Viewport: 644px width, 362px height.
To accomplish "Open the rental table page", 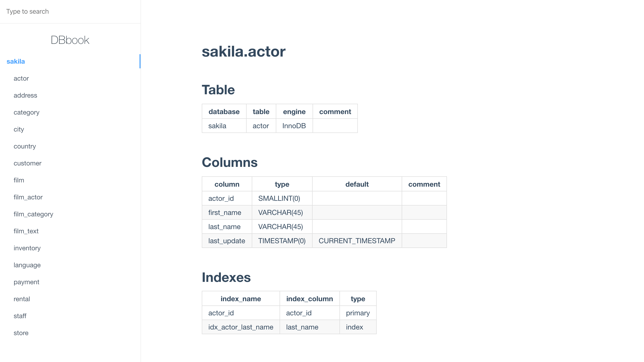I will [x=21, y=299].
